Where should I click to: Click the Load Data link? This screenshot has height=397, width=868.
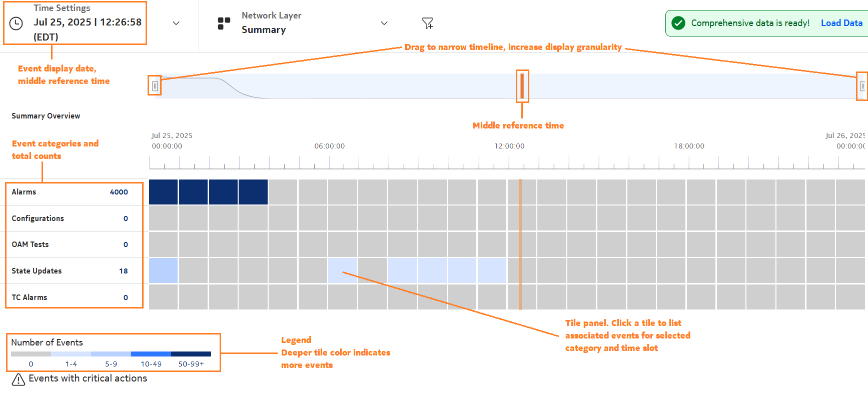[x=842, y=22]
